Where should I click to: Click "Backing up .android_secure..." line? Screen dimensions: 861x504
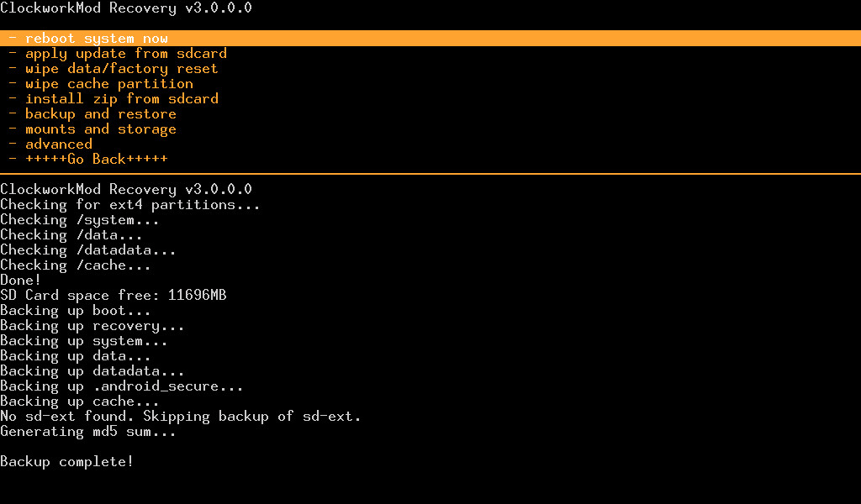pyautogui.click(x=121, y=386)
